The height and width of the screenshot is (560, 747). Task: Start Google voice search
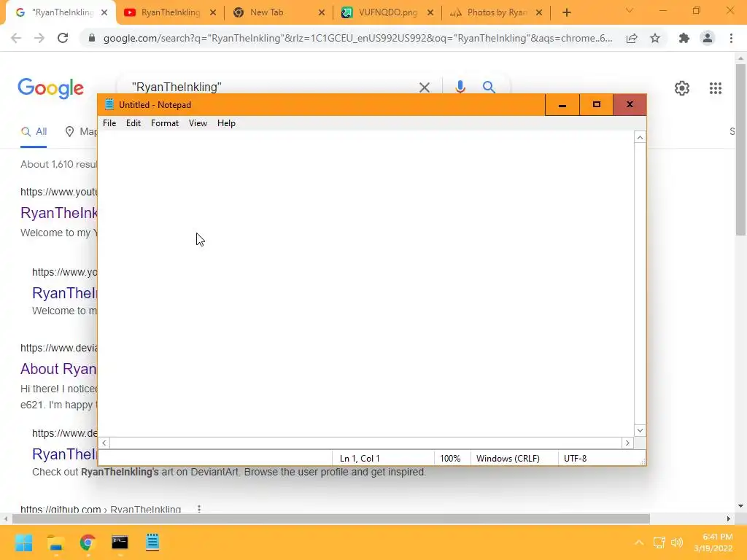tap(460, 87)
